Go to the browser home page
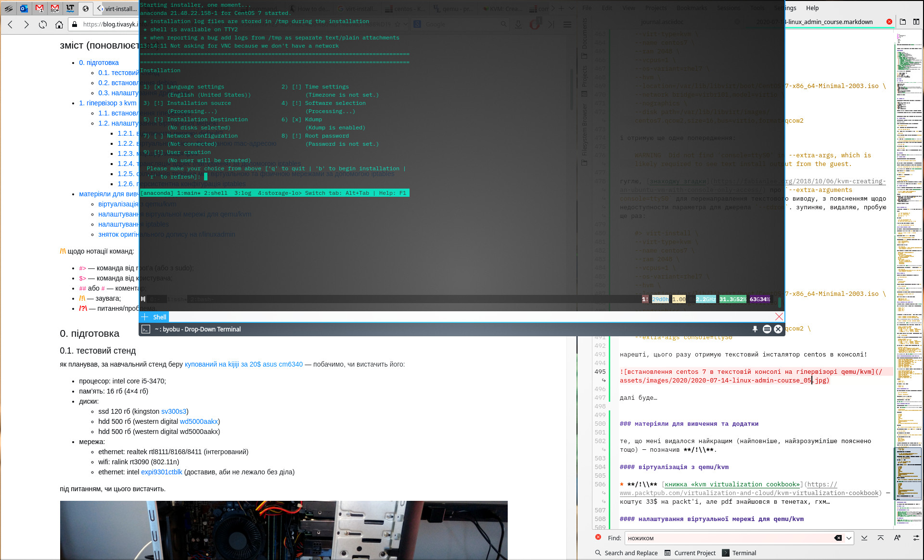Screen dimensions: 924x560 pyautogui.click(x=59, y=25)
